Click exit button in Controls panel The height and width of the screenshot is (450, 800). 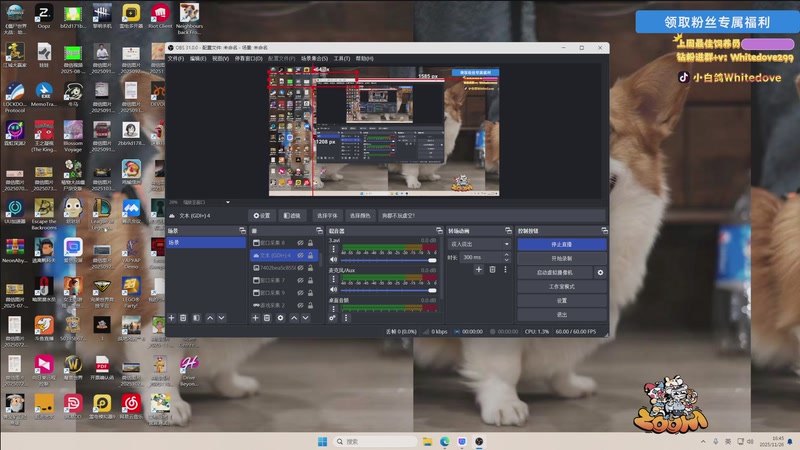(x=562, y=314)
